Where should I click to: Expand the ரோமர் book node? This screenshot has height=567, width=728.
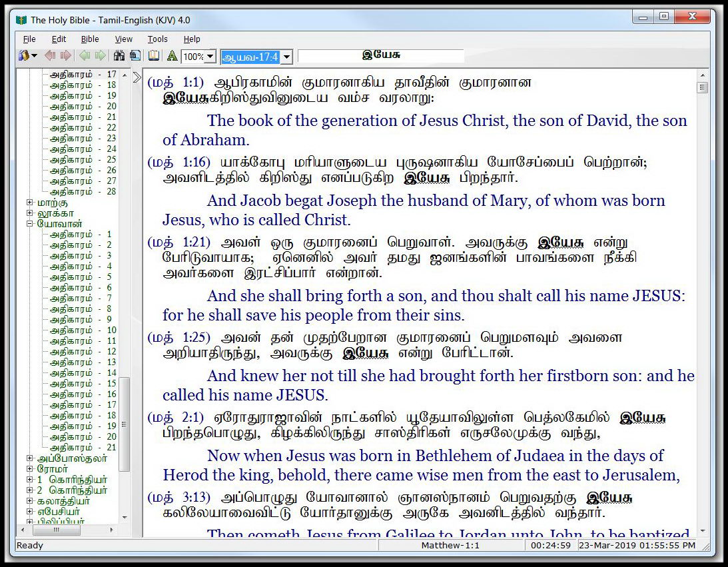[30, 469]
